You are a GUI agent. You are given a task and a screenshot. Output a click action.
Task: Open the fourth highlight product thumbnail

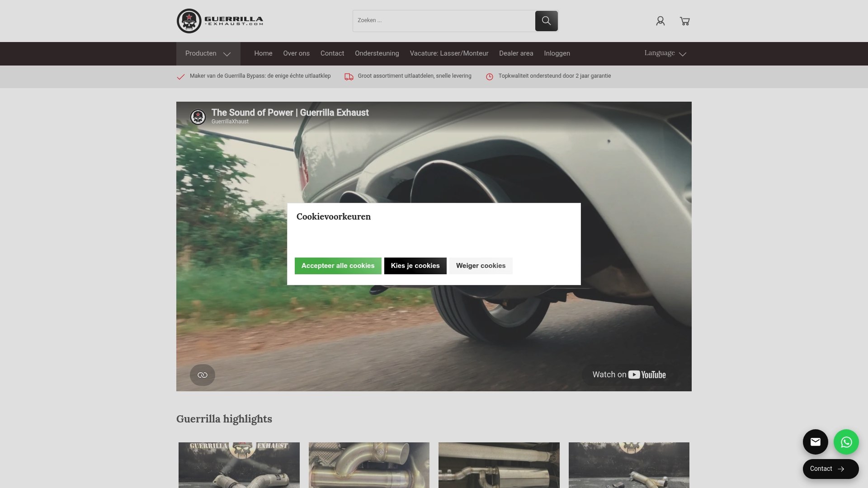click(x=629, y=465)
